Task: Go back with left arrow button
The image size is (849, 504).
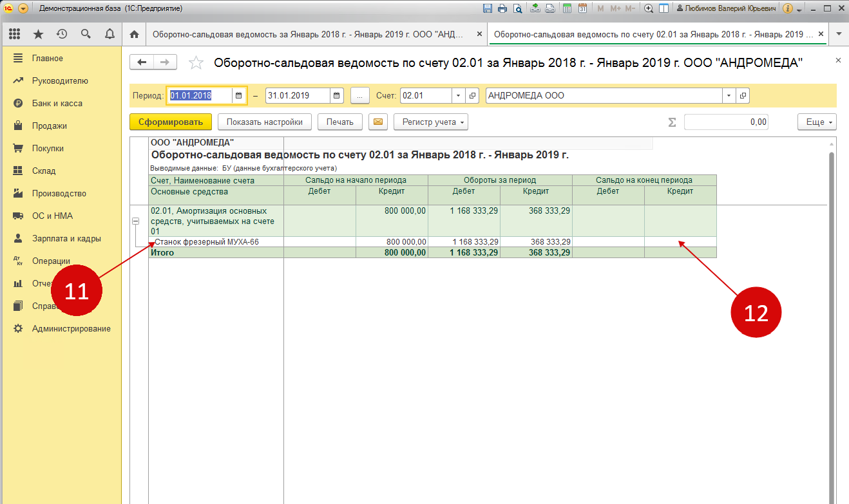Action: [x=142, y=62]
